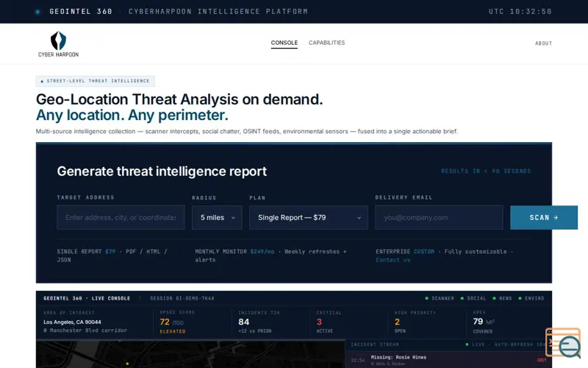The height and width of the screenshot is (368, 588).
Task: Open the ABOUT link
Action: click(543, 43)
